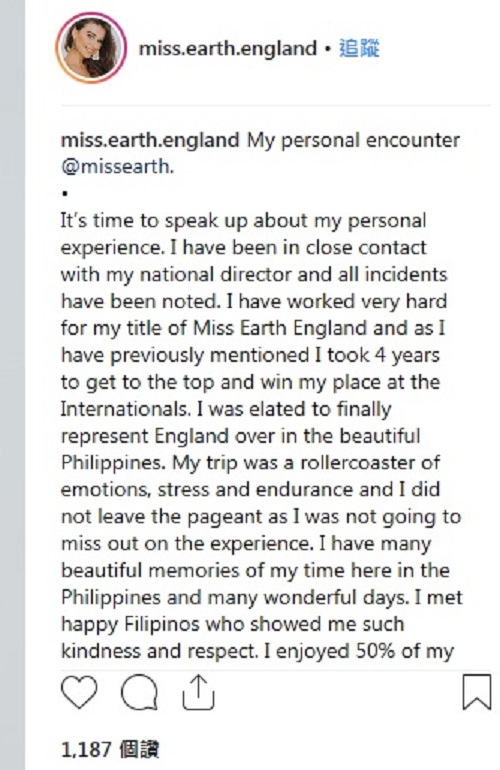Like the post with the heart icon
500x770 pixels.
[x=79, y=692]
